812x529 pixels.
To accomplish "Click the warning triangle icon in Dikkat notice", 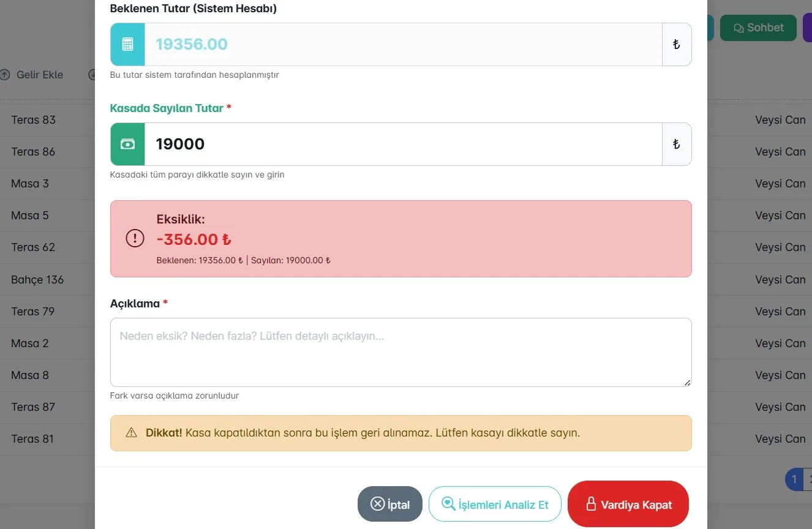I will [131, 433].
